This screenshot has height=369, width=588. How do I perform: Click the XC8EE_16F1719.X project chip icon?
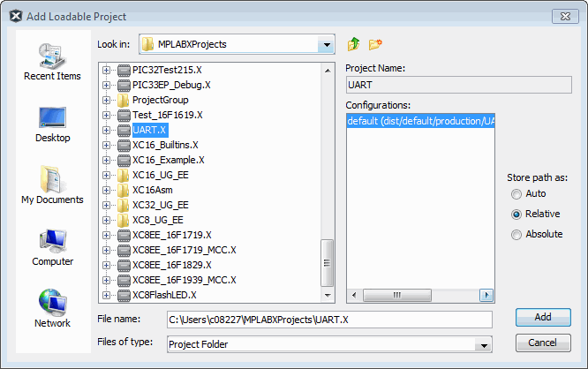pyautogui.click(x=124, y=235)
